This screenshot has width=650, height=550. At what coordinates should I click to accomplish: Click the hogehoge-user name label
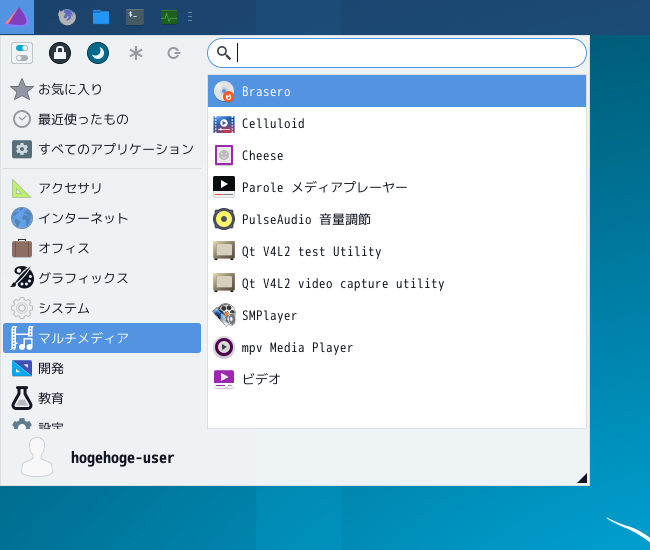click(x=122, y=458)
